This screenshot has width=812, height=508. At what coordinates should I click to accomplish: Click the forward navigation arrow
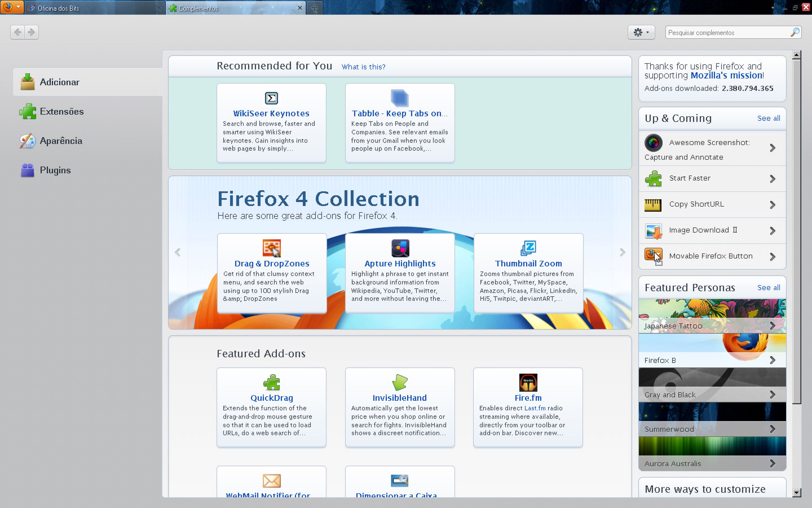pos(32,32)
